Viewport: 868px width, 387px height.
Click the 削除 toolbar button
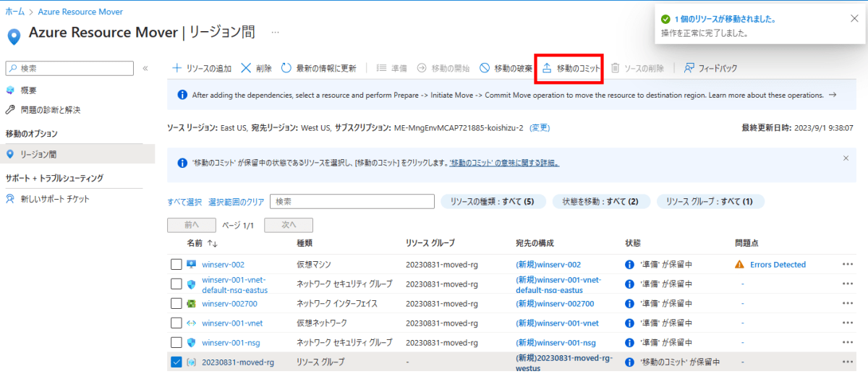coord(257,68)
